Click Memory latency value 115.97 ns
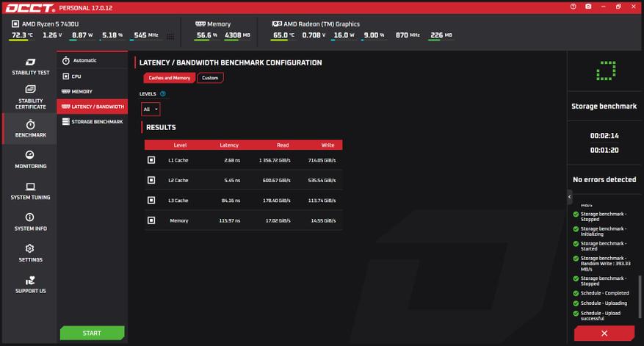The image size is (644, 346). click(230, 220)
